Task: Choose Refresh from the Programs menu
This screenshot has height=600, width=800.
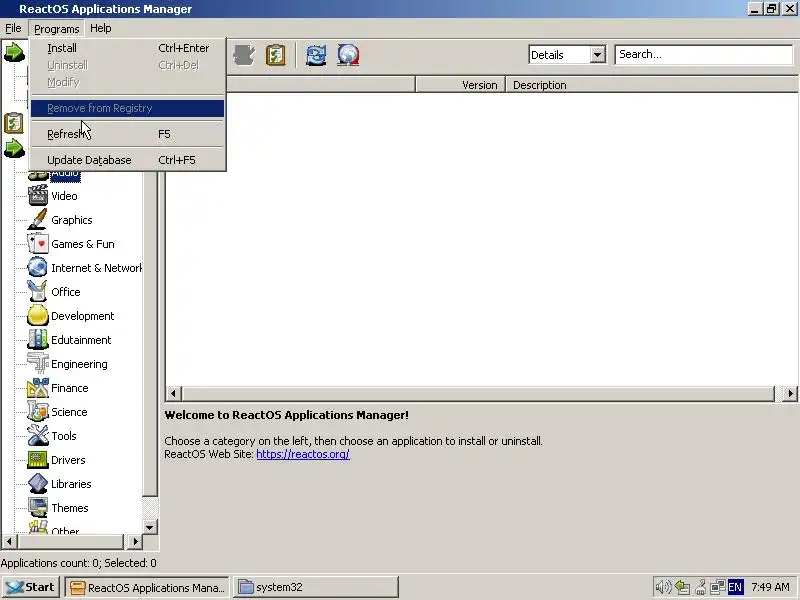Action: tap(128, 134)
